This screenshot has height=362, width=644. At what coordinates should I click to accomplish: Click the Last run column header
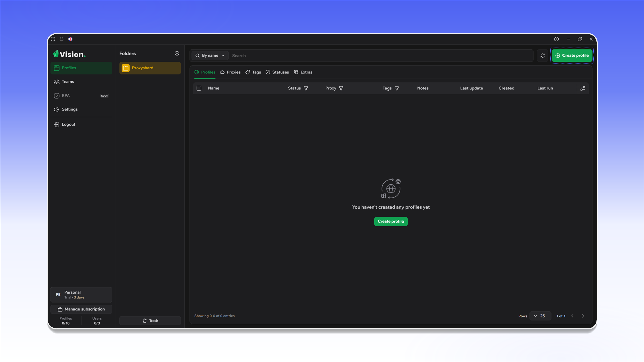coord(545,88)
